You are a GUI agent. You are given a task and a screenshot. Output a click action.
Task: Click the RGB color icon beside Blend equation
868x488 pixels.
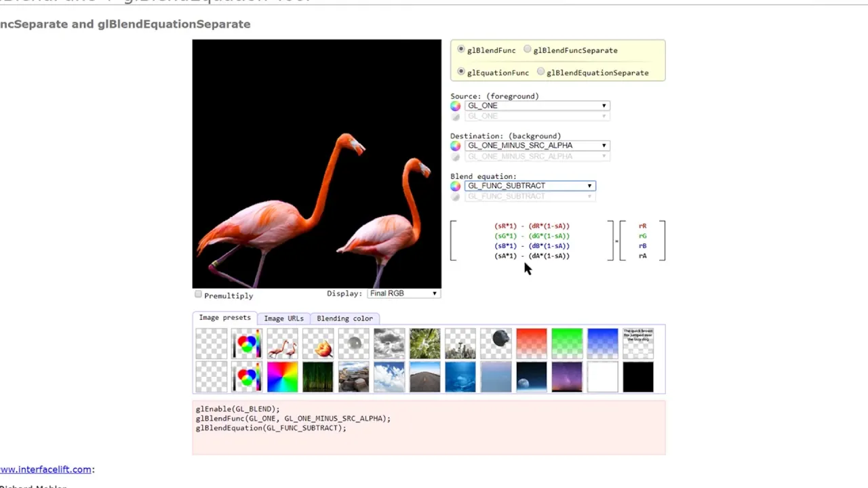coord(455,186)
